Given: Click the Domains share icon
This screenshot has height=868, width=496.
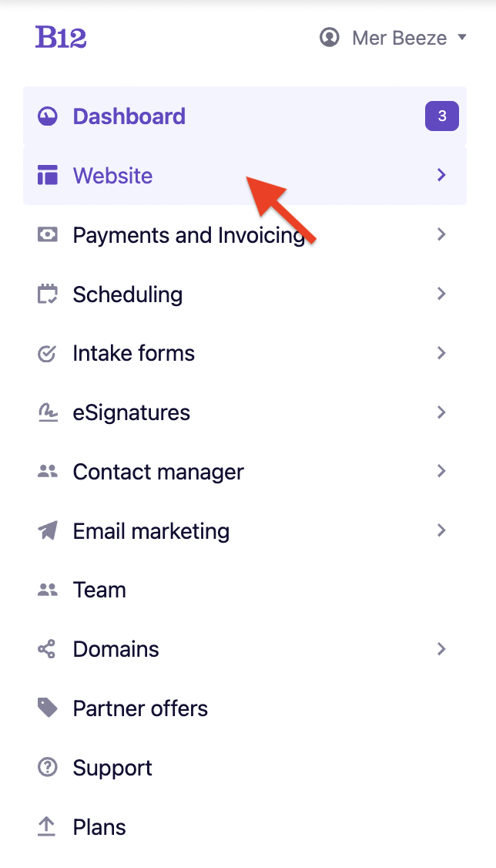Looking at the screenshot, I should pyautogui.click(x=47, y=649).
